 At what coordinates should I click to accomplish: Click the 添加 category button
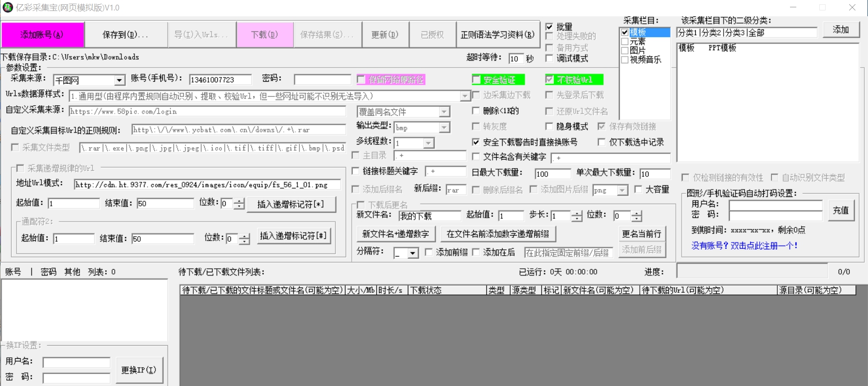(x=841, y=30)
